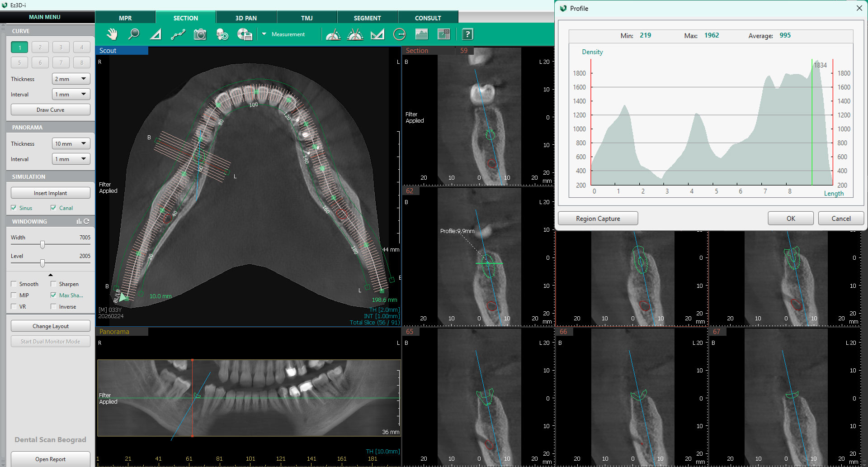
Task: Click the Change Layout button
Action: pos(51,326)
